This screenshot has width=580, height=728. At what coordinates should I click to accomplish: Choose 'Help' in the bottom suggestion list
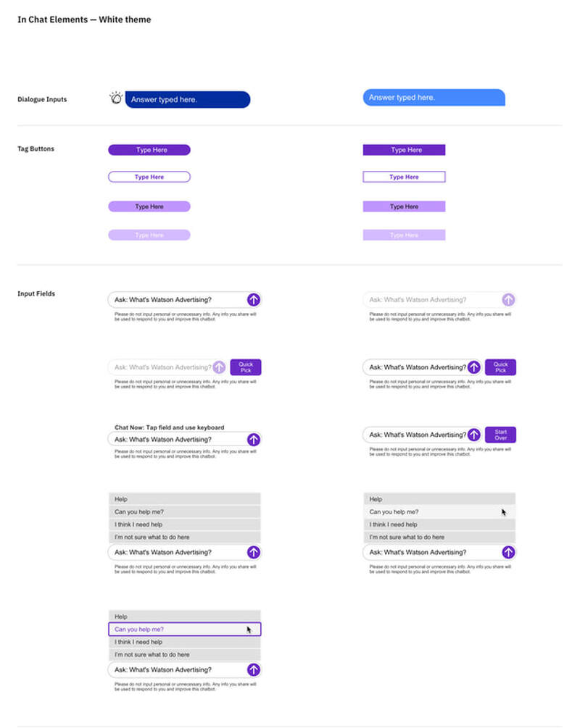click(x=184, y=616)
